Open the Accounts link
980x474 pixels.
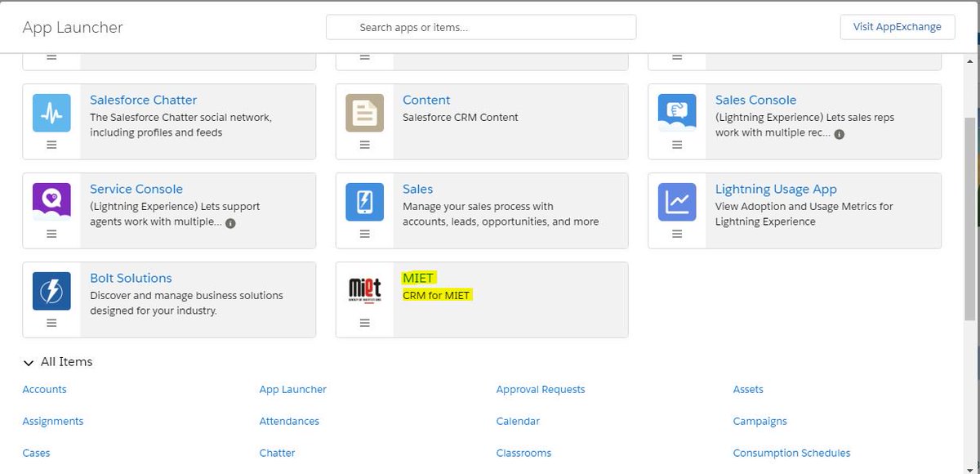tap(44, 389)
